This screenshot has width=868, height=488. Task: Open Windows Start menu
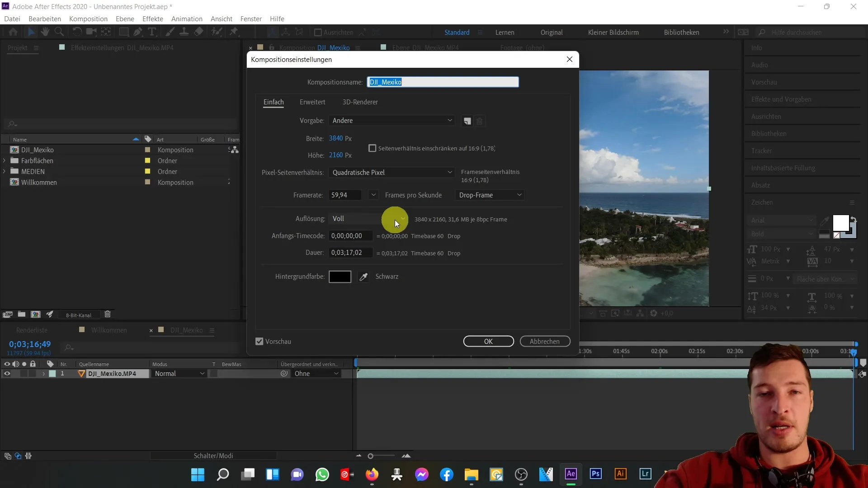click(x=198, y=474)
